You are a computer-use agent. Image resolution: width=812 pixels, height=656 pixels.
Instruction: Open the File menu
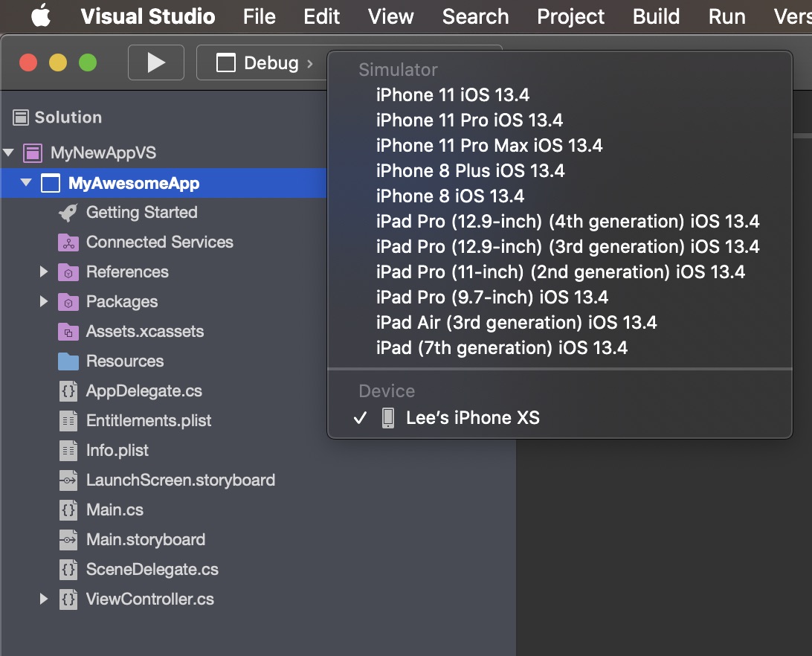(260, 16)
